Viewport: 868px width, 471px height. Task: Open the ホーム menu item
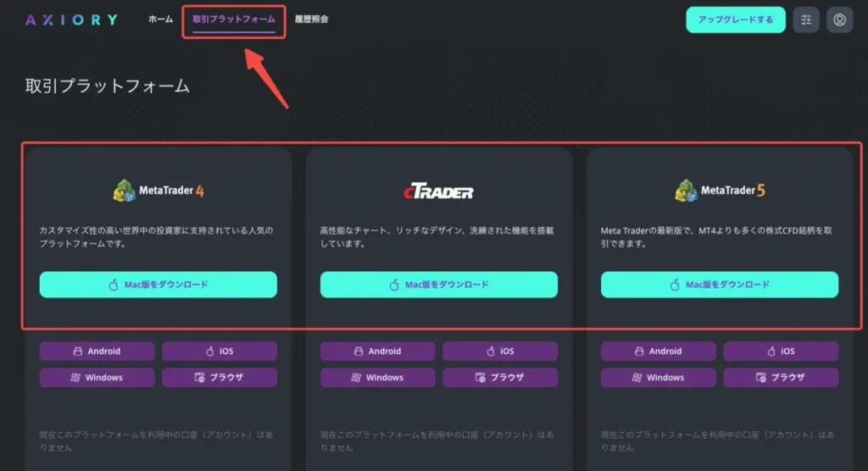(x=160, y=19)
